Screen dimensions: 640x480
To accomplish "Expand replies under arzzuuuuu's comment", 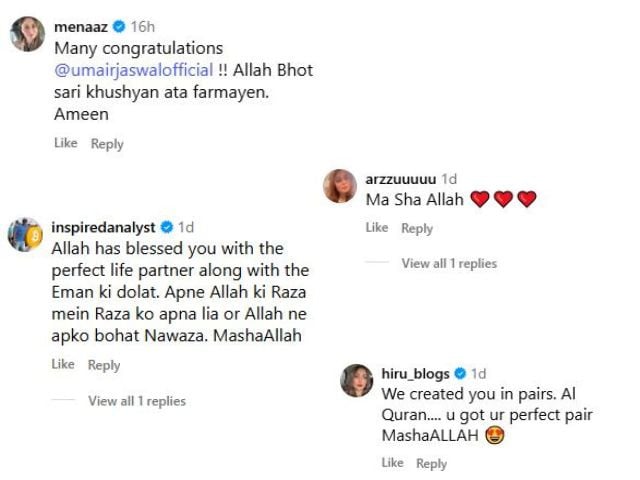I will [x=449, y=264].
